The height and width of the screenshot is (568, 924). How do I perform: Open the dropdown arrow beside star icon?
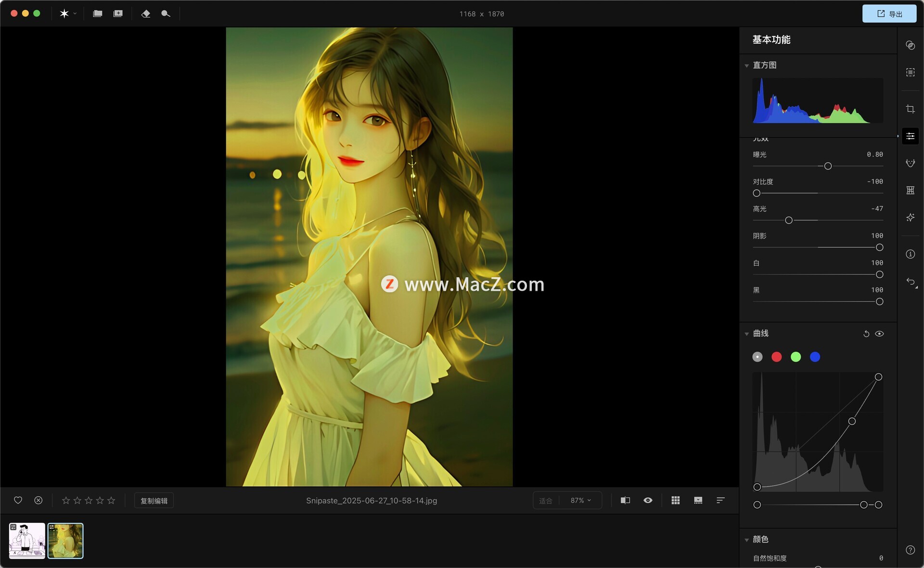pyautogui.click(x=75, y=13)
